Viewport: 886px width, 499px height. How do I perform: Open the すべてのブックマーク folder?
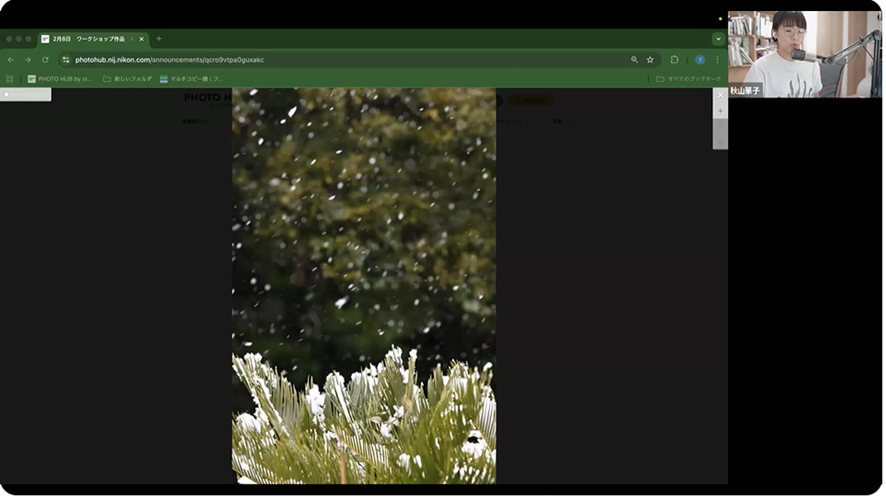[688, 78]
